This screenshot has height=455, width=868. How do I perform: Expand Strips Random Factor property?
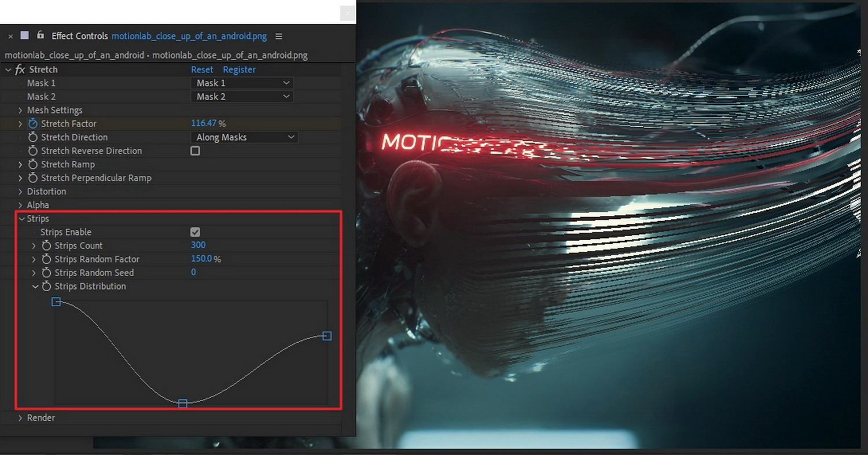(34, 259)
